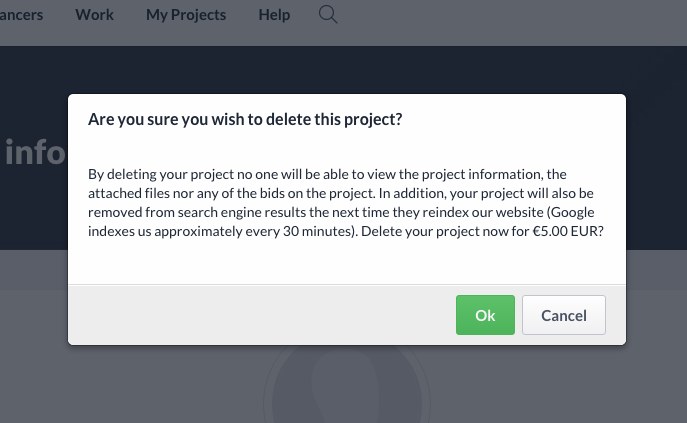The height and width of the screenshot is (423, 687).
Task: Confirm deletion with the green Ok button
Action: pyautogui.click(x=485, y=315)
